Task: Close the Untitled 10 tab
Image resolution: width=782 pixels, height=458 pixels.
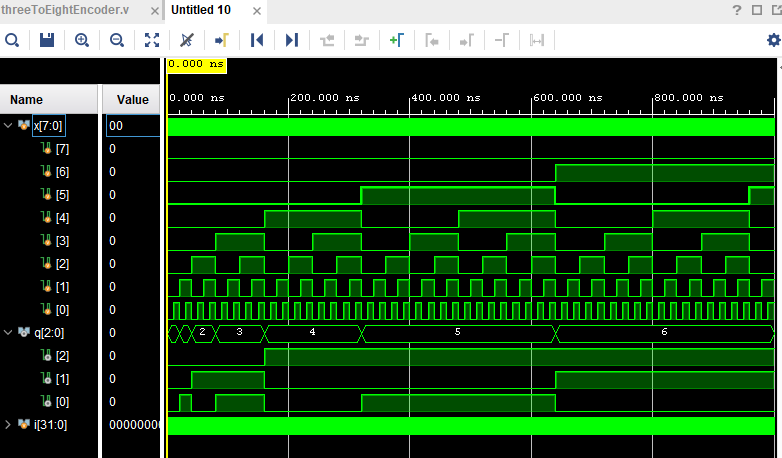Action: tap(257, 10)
